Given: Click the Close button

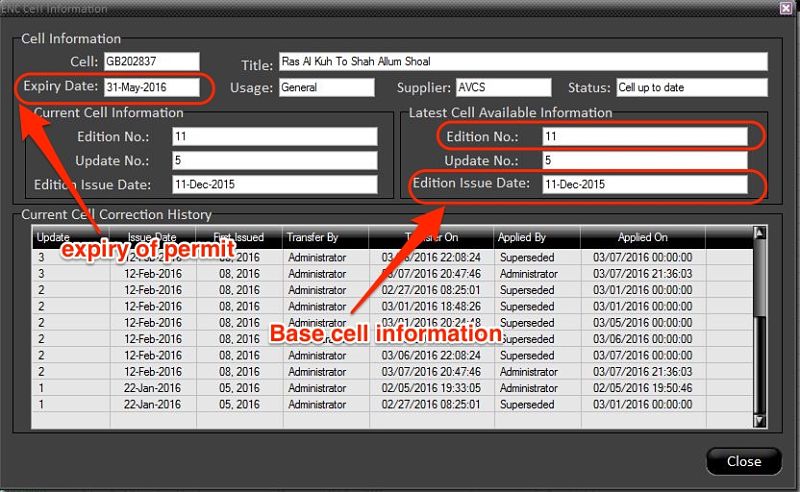Looking at the screenshot, I should coord(743,461).
